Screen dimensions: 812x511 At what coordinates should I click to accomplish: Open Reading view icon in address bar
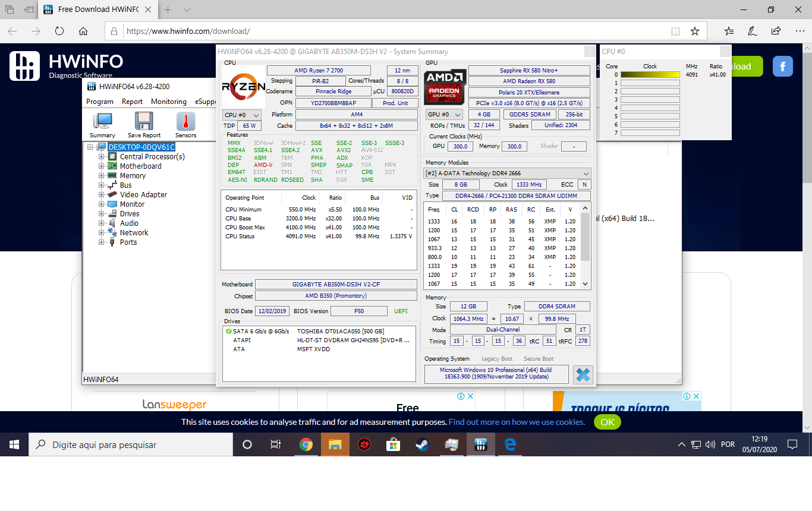tap(675, 31)
